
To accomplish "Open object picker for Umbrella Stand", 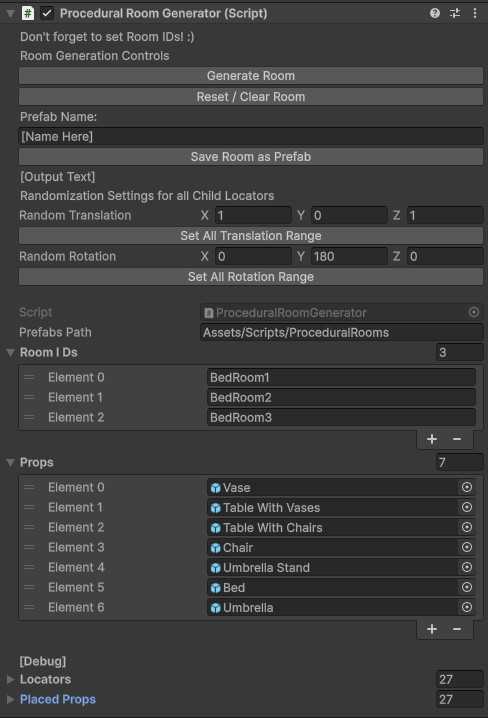I will pyautogui.click(x=467, y=567).
